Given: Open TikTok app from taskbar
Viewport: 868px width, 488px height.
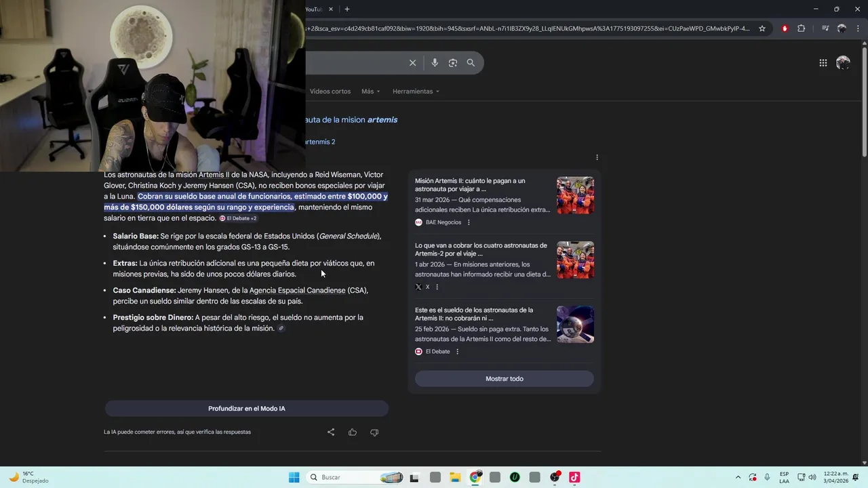Looking at the screenshot, I should [574, 477].
